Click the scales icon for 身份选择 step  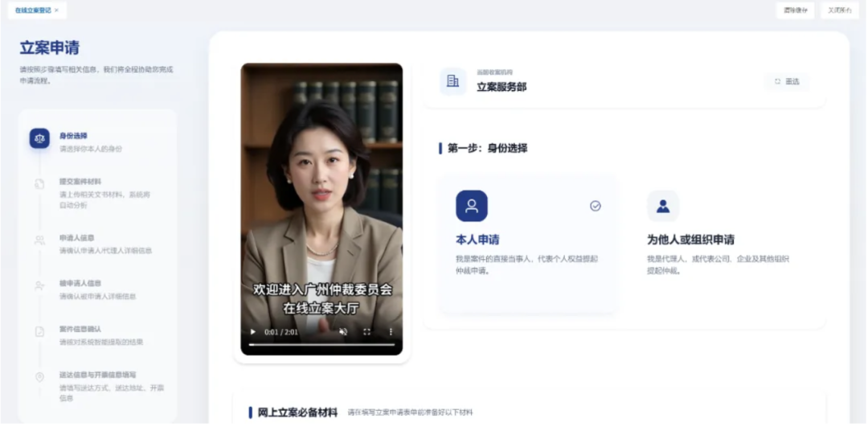point(39,138)
